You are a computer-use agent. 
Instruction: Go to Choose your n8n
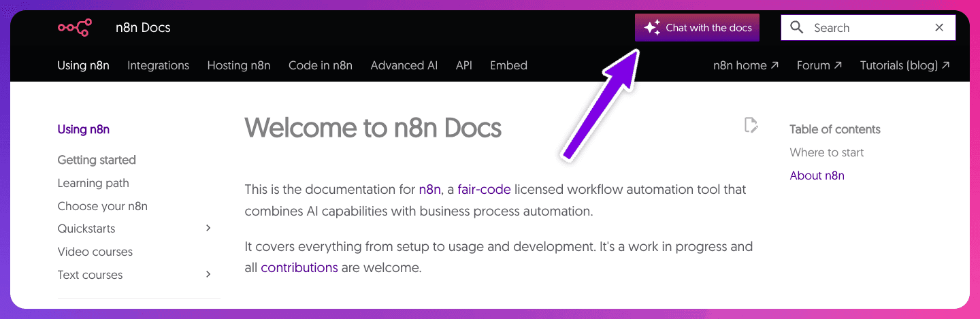(x=103, y=206)
